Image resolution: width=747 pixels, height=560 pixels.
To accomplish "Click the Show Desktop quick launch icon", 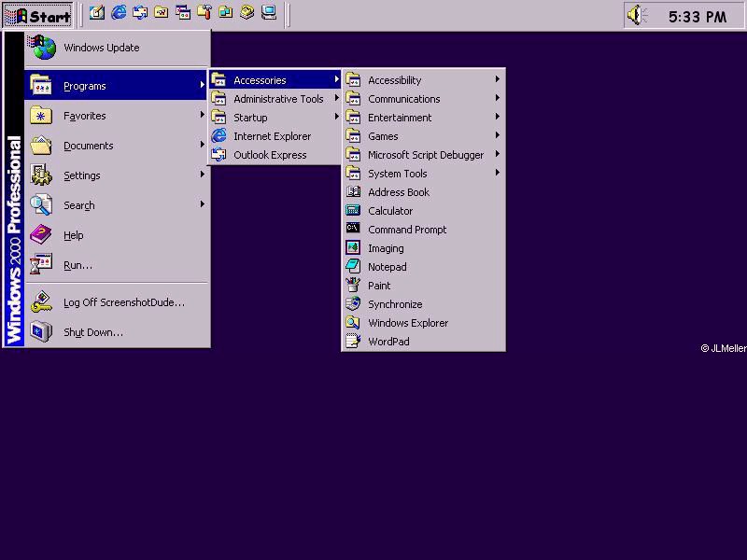I will pyautogui.click(x=97, y=13).
